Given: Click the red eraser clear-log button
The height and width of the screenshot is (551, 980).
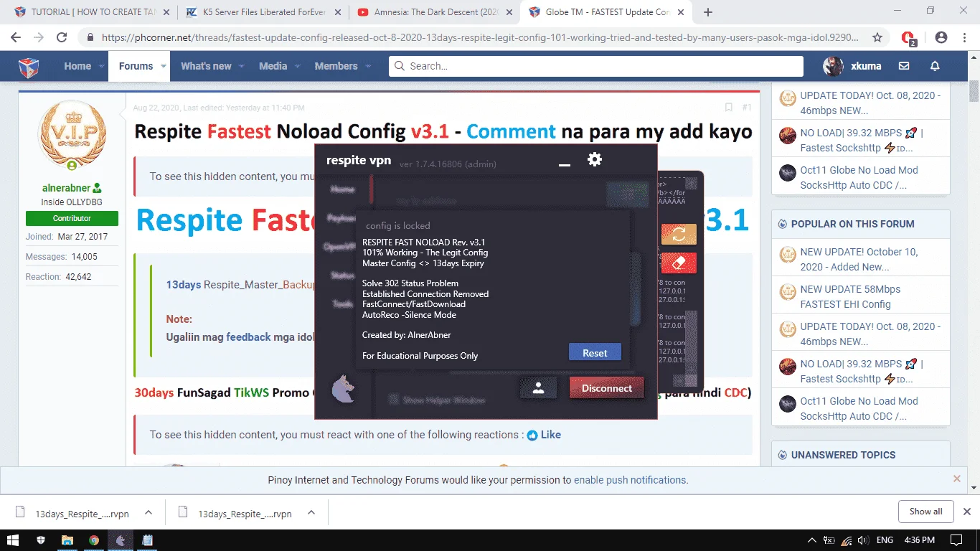Looking at the screenshot, I should (679, 263).
